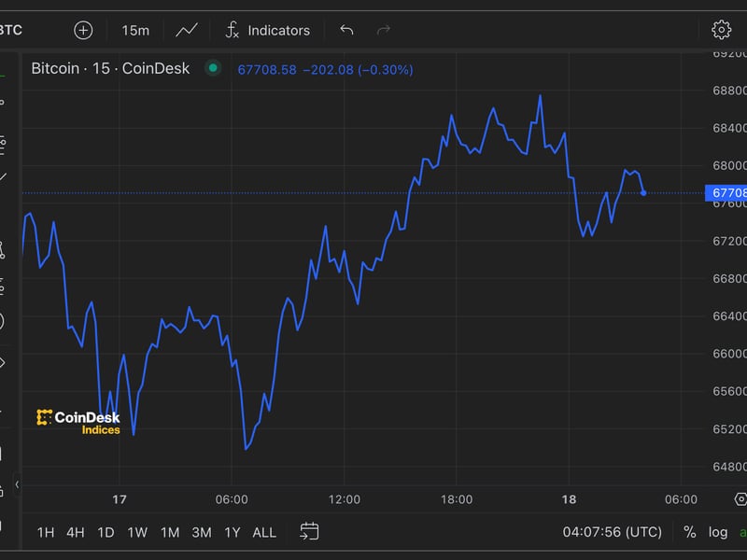Screen dimensions: 747x560
Task: Open the chart style line icon
Action: 187,30
